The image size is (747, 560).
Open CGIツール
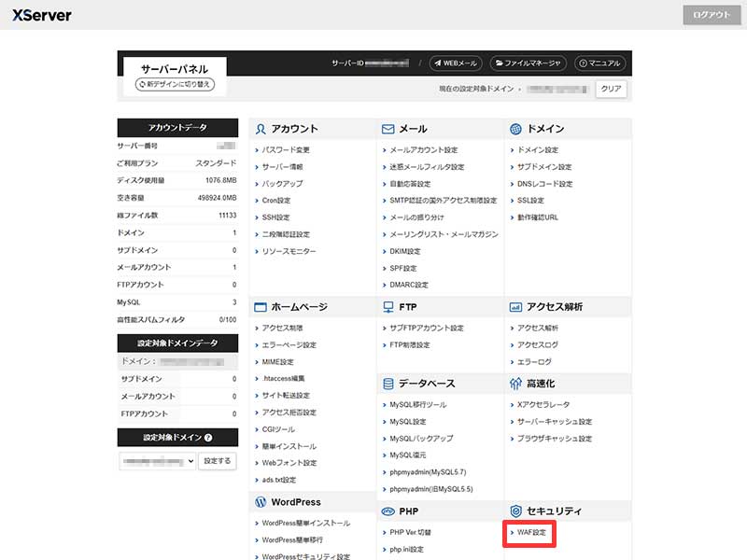(278, 429)
